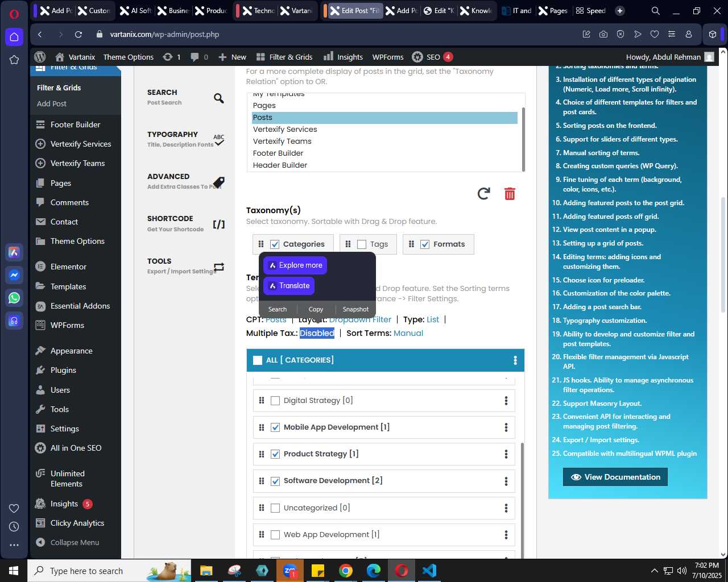Check the Digital Strategy term checkbox
Viewport: 728px width, 582px height.
[275, 401]
